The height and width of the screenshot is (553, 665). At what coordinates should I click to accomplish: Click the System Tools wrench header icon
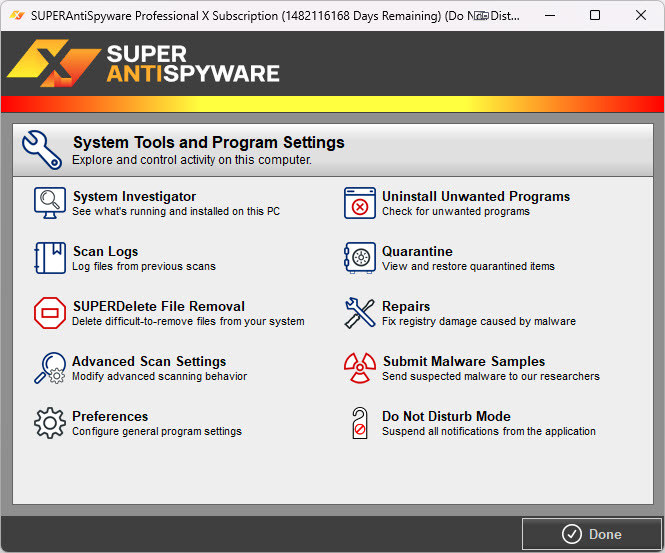tap(42, 150)
